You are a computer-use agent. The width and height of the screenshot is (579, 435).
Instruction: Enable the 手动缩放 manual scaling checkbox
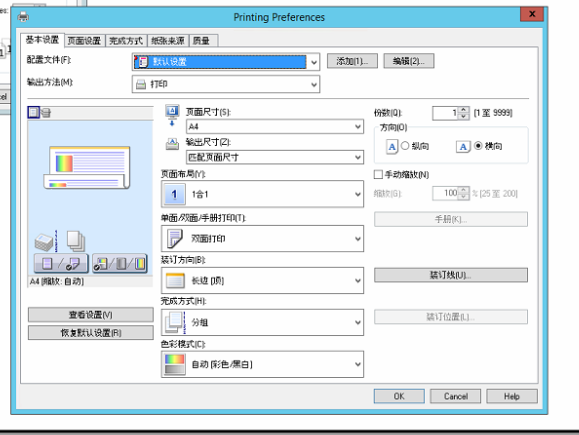click(x=378, y=174)
